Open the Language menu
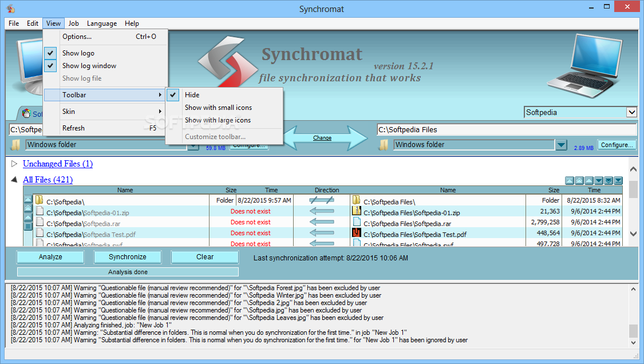The height and width of the screenshot is (364, 644). point(102,23)
